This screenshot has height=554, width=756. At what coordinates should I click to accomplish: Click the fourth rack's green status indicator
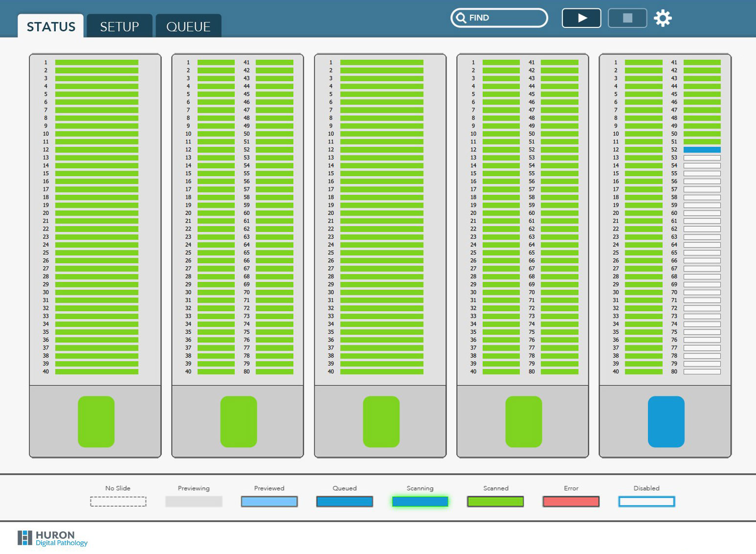[x=524, y=421]
